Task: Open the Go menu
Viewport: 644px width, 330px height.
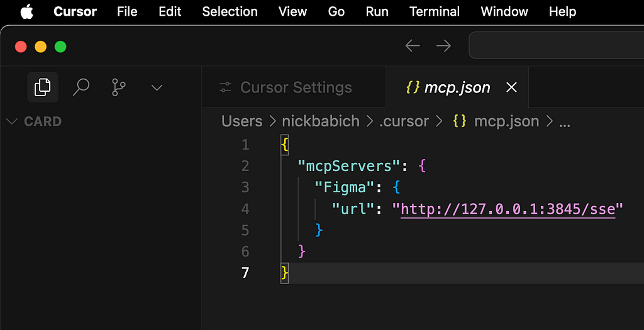Action: (336, 11)
